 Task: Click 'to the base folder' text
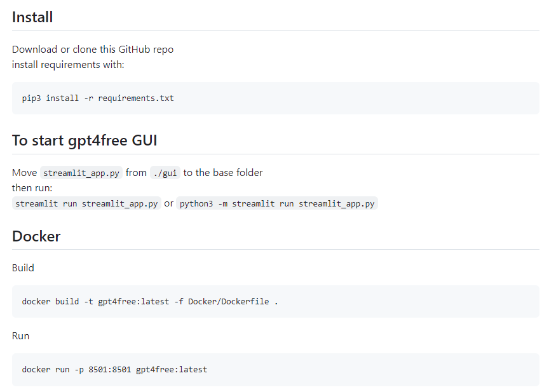(223, 173)
